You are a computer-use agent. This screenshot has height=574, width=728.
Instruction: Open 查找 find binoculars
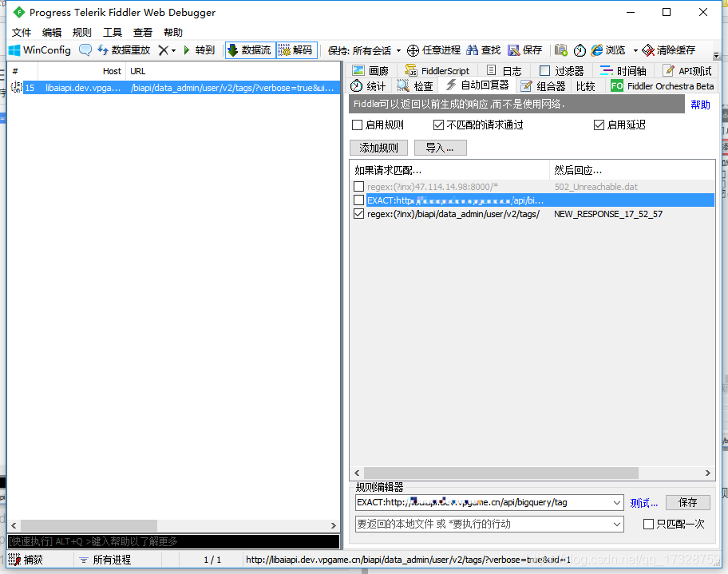pyautogui.click(x=483, y=50)
